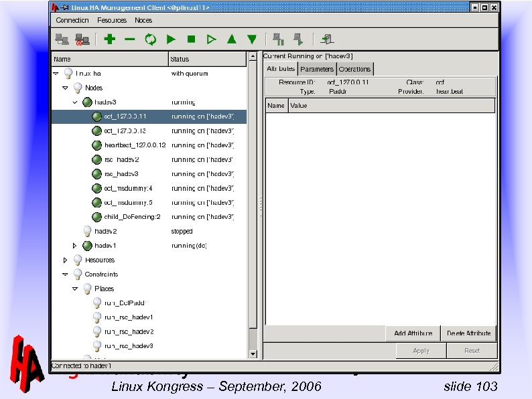532x399 pixels.
Task: Click the Add Attribute button
Action: (x=413, y=333)
